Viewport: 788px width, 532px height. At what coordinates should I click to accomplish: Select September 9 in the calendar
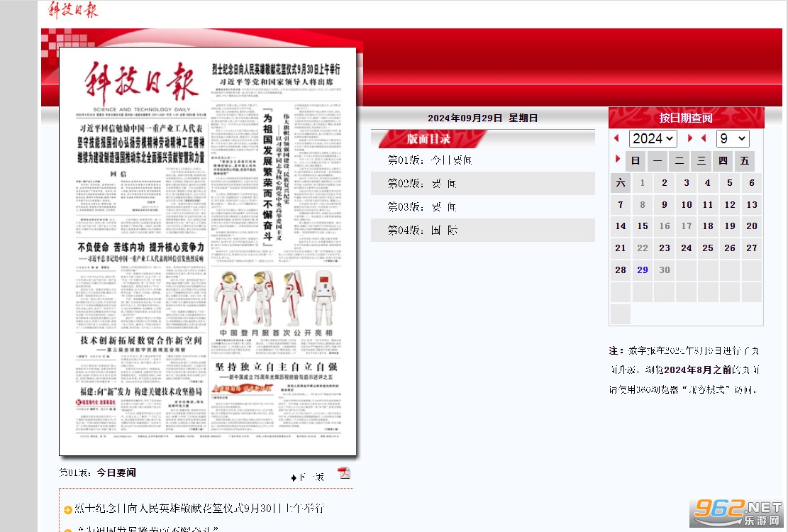click(665, 204)
